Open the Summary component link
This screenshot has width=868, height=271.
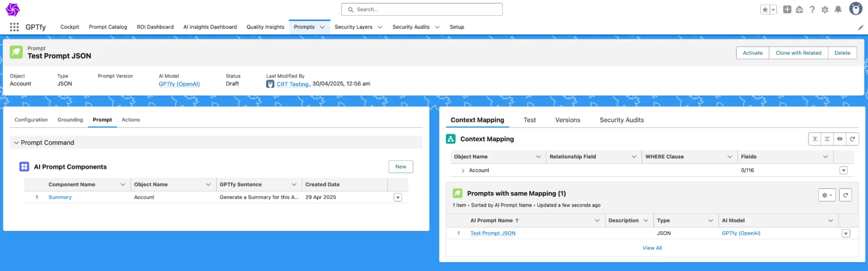[x=60, y=197]
